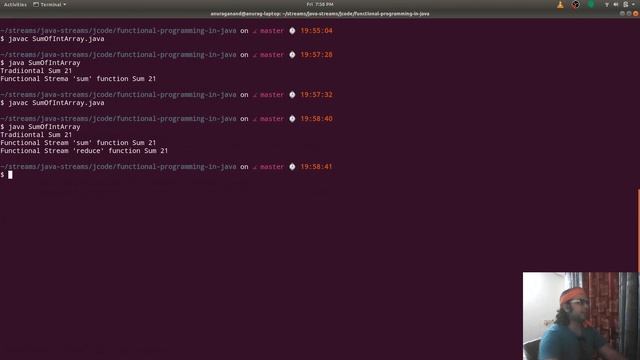This screenshot has height=360, width=640.
Task: Click 'Tradiiontal Sum 21' above the Strema line
Action: 36,71
